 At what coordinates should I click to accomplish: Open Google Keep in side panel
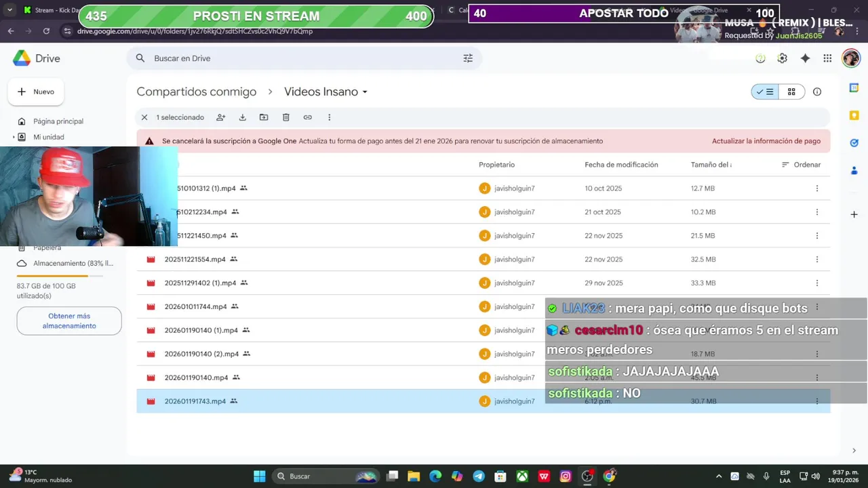tap(854, 115)
